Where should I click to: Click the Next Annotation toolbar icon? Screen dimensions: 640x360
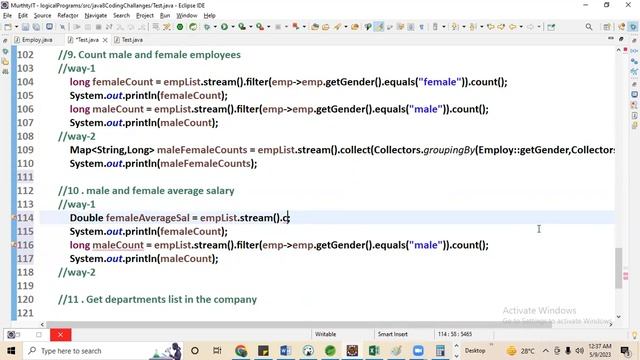(x=456, y=27)
